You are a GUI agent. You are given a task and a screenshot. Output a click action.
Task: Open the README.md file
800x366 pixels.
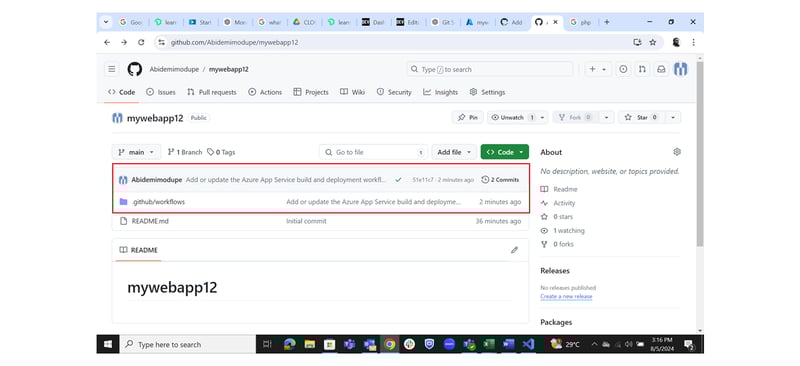tap(150, 221)
